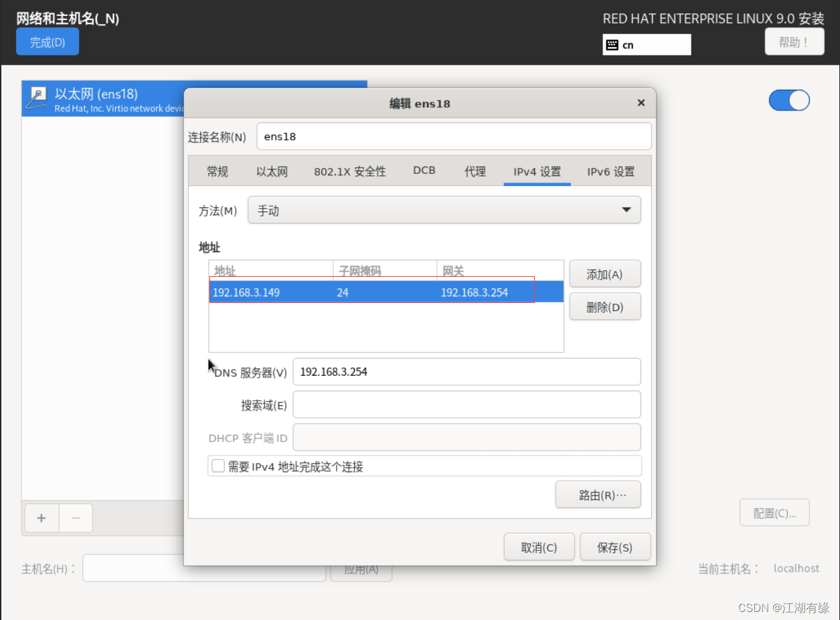Open the 路由(R) settings
Viewport: 840px width, 620px height.
[x=598, y=494]
